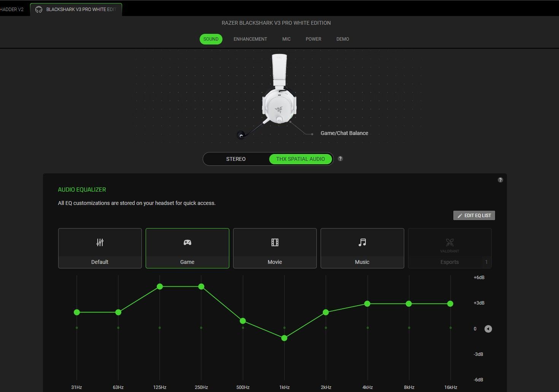Open help icon next to THX Spatial Audio

(340, 159)
